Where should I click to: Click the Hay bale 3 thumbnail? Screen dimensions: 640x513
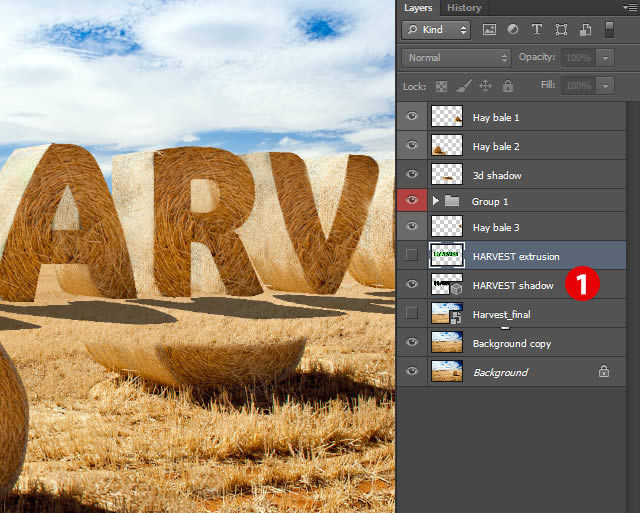[x=447, y=226]
